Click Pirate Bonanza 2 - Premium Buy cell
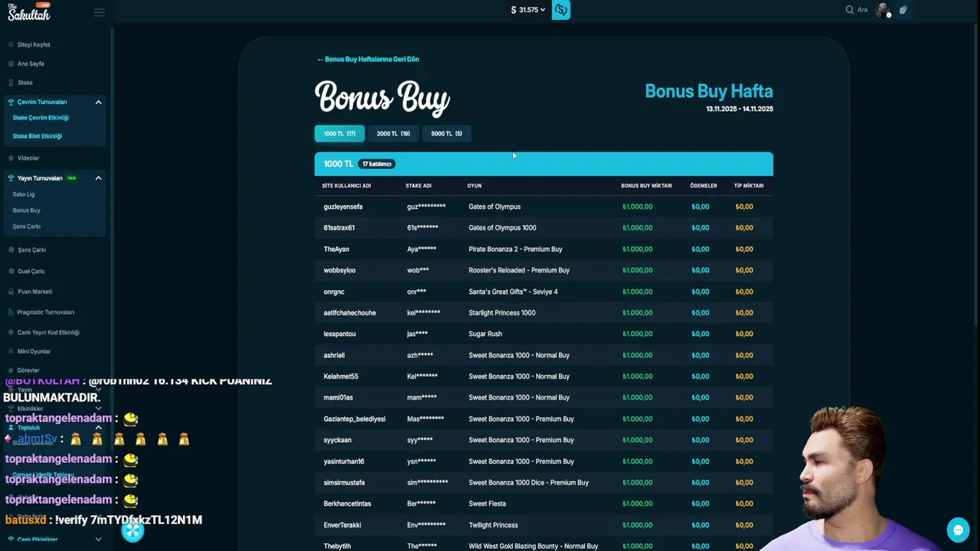Image resolution: width=980 pixels, height=551 pixels. tap(515, 249)
